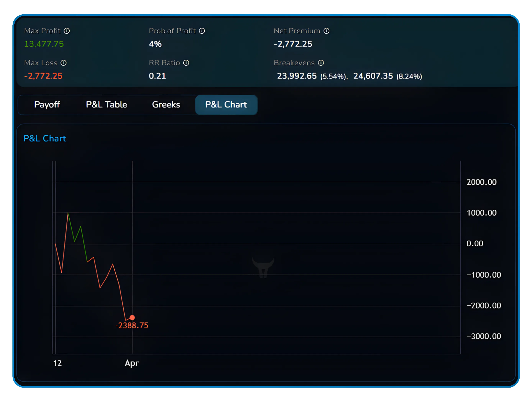
Task: Click the Prob.of Profit value 4%
Action: 155,44
